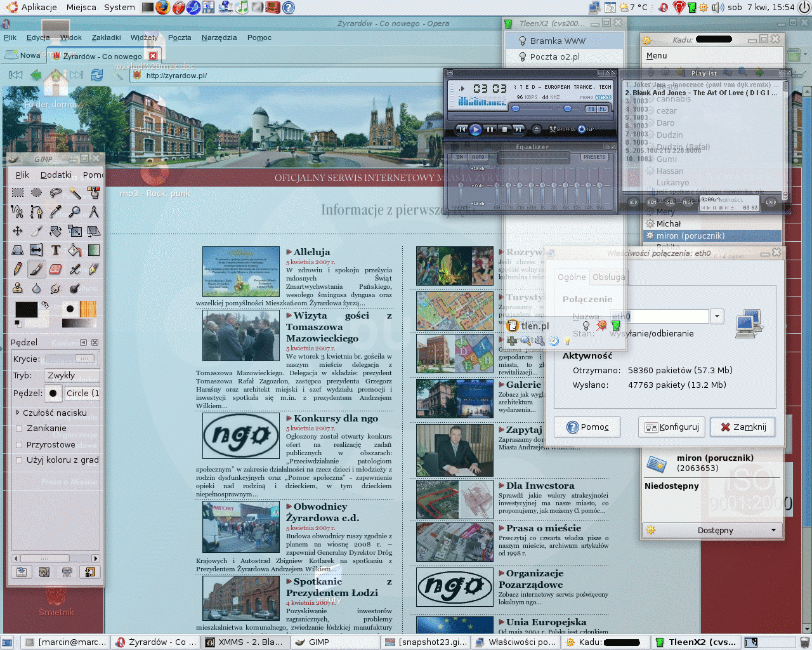The height and width of the screenshot is (650, 812).
Task: Click XMMS playlist LOAD button
Action: [771, 202]
